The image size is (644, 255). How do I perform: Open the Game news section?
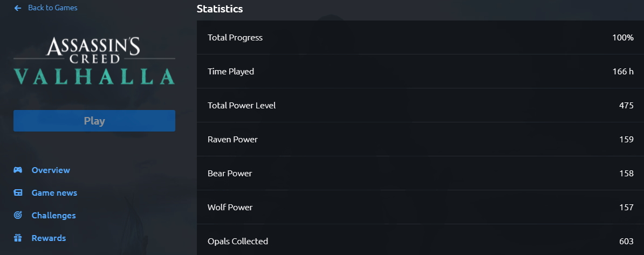click(54, 192)
